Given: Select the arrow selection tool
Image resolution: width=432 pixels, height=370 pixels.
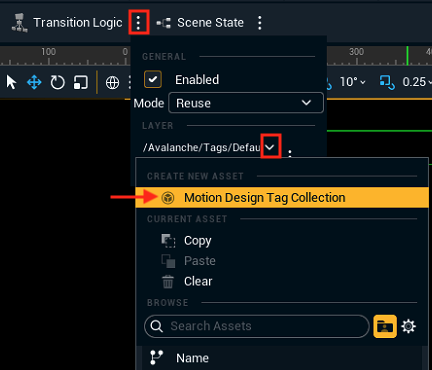Looking at the screenshot, I should (11, 82).
